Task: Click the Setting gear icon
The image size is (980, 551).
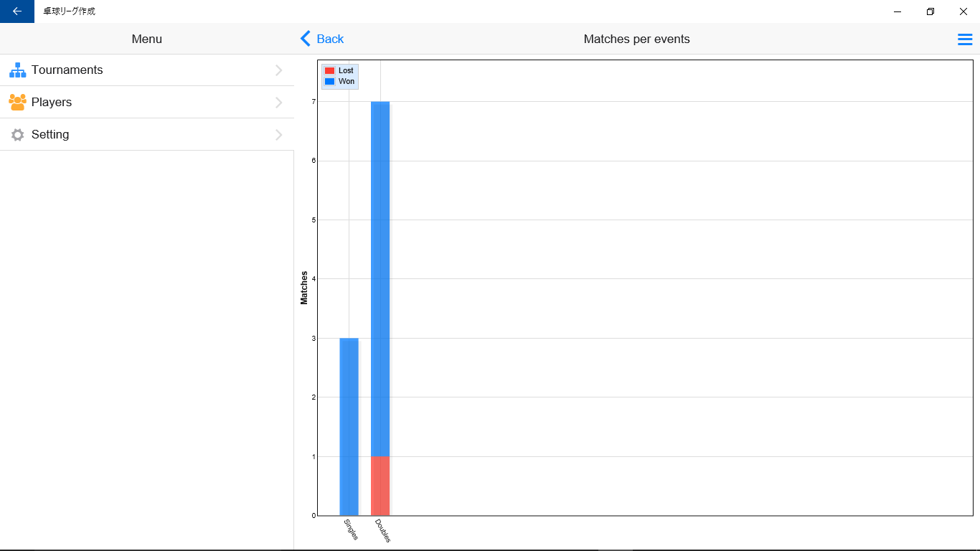Action: [17, 134]
